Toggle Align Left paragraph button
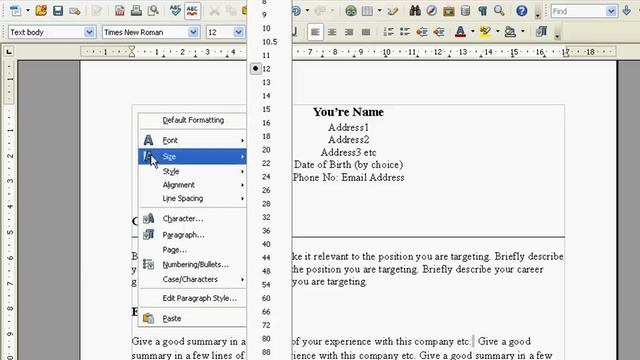The width and height of the screenshot is (640, 360). point(315,32)
